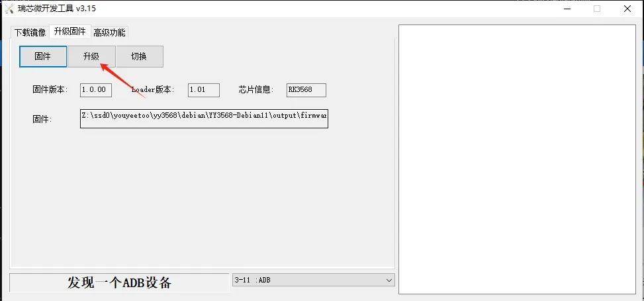Select the 升级固件 tab

click(x=69, y=32)
